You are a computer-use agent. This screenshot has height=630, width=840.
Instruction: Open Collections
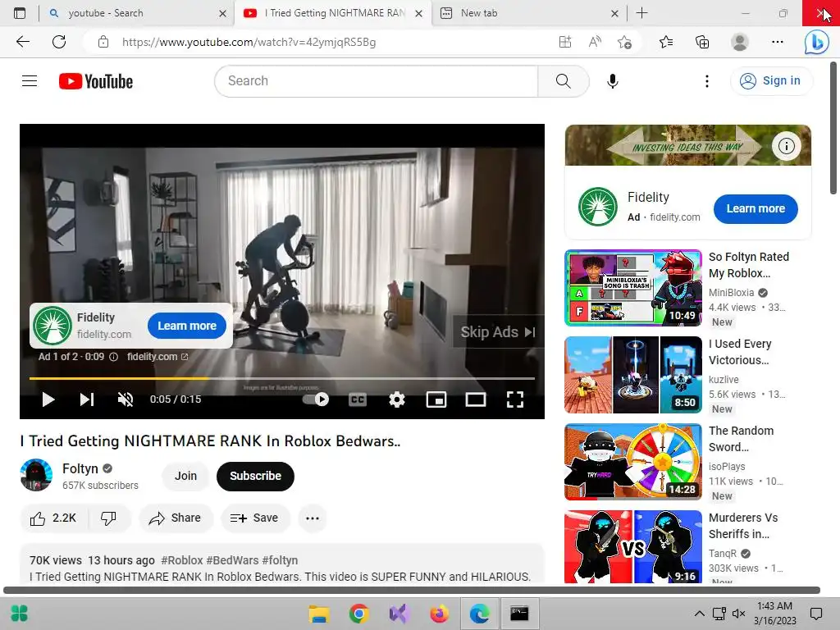pos(702,42)
